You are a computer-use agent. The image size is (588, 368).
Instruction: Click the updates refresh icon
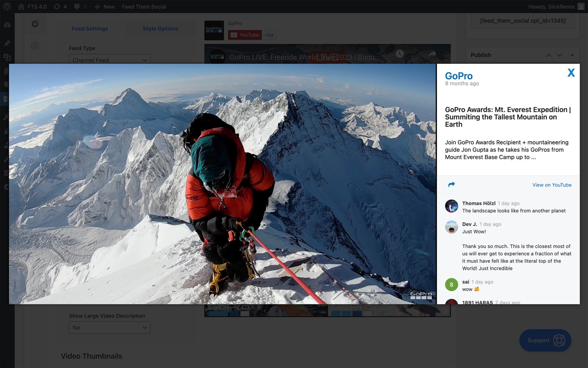(57, 6)
